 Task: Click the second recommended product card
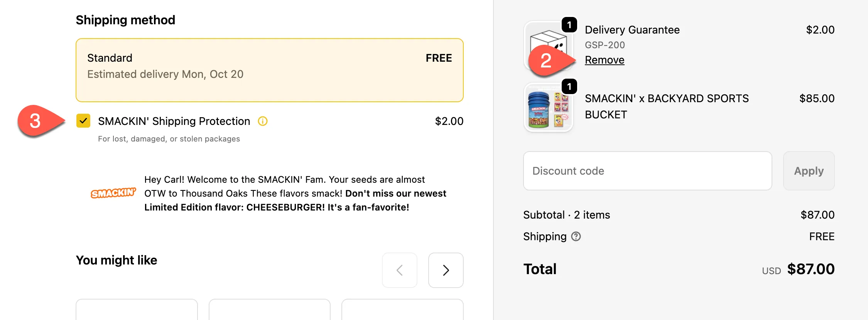point(269,310)
